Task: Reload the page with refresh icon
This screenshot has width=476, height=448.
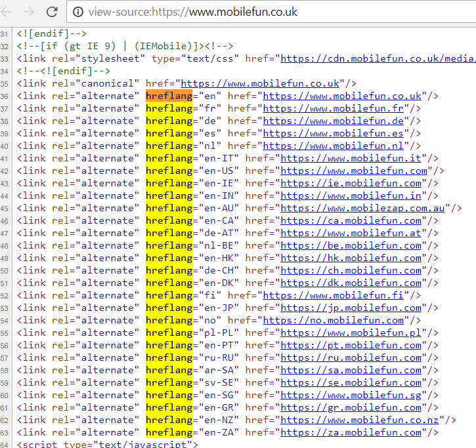Action: pos(52,12)
